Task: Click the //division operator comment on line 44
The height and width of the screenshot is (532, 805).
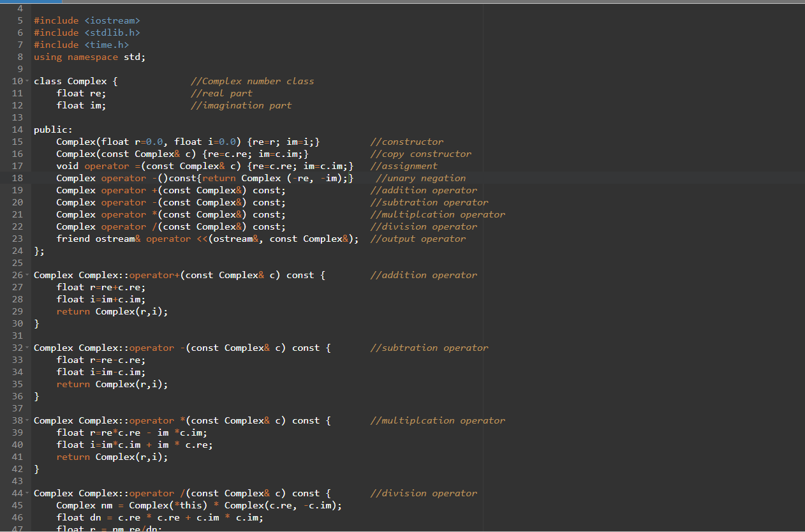Action: (423, 493)
